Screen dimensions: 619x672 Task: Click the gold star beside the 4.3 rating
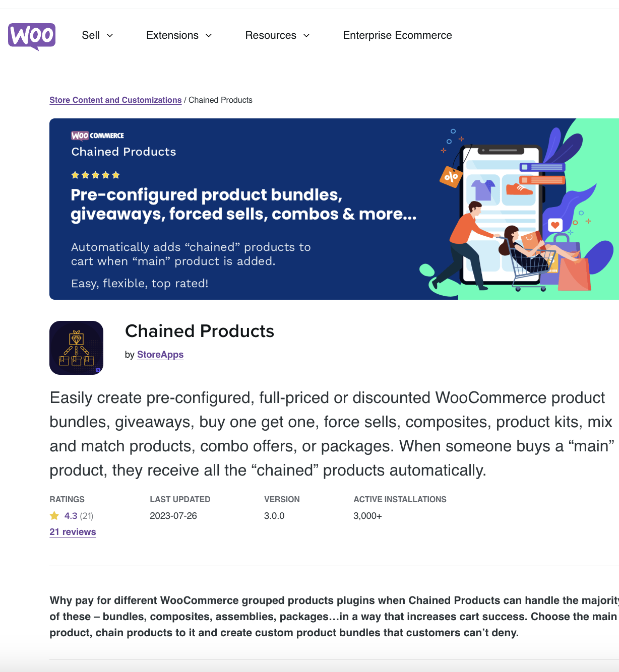(54, 515)
